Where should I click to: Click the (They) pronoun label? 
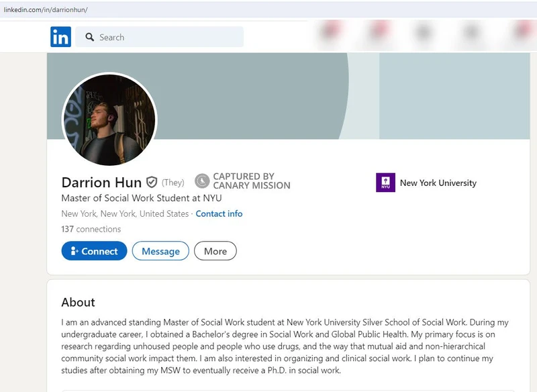pos(173,182)
